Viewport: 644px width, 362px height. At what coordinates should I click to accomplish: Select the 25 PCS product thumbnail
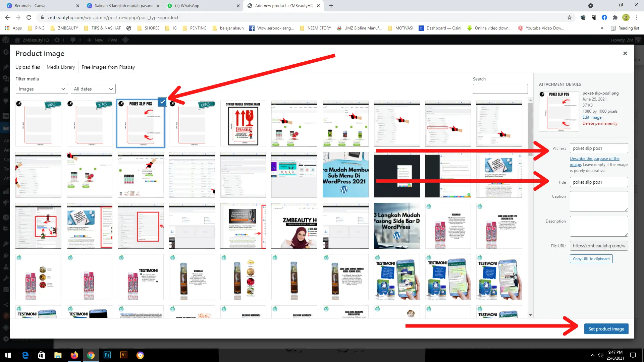pos(90,123)
